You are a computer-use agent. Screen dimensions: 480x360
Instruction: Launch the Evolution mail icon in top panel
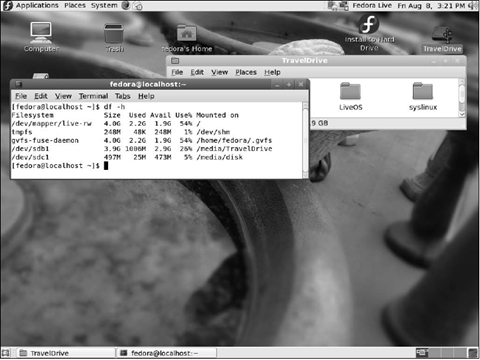click(x=138, y=6)
